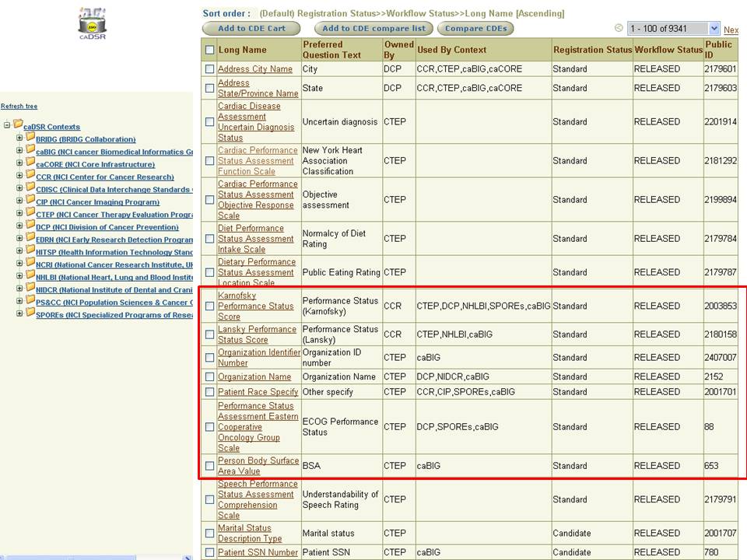Check the Person Body Surface Area Value checkbox
The image size is (747, 560).
[209, 466]
